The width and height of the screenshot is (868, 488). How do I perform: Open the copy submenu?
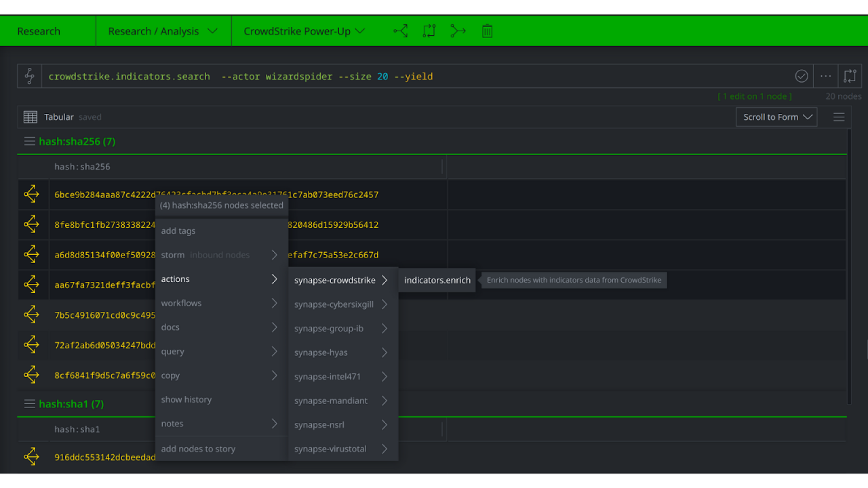click(222, 375)
